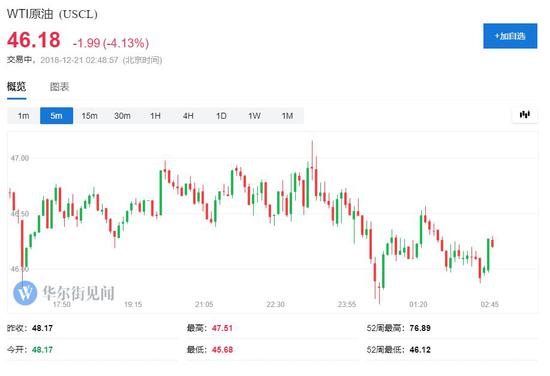Screen dimensions: 550x376
Task: Choose the 1H interval option
Action: [x=155, y=116]
